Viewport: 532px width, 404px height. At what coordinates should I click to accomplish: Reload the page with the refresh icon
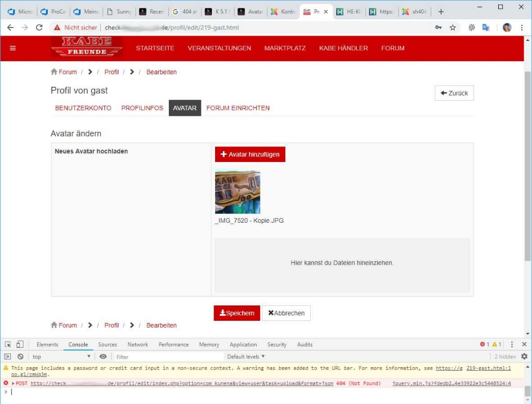[x=39, y=28]
